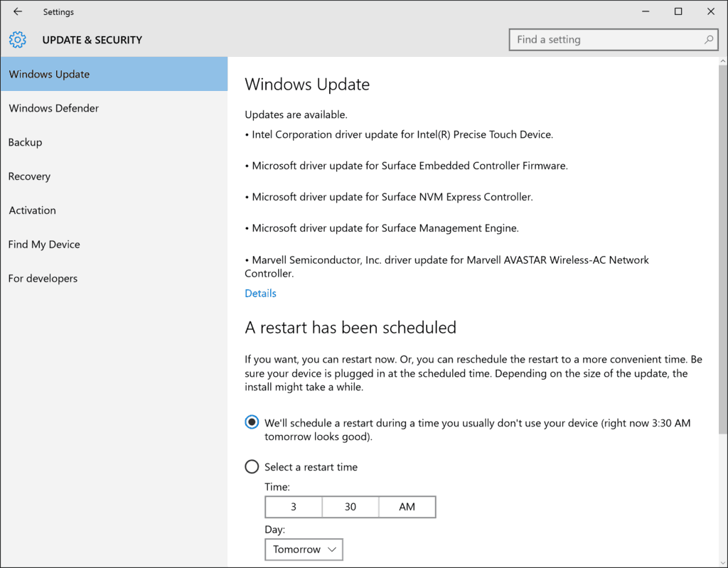Go to the Backup section
This screenshot has width=728, height=568.
(x=26, y=142)
